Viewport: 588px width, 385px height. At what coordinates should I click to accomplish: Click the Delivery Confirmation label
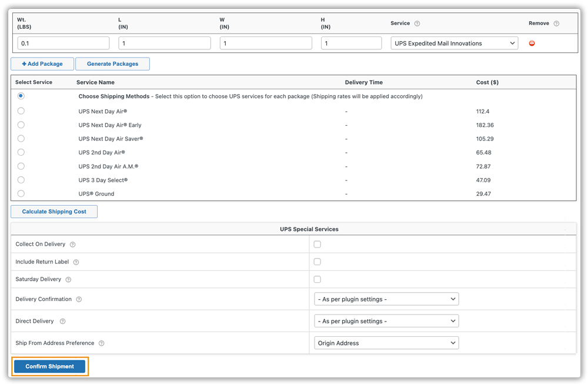[x=44, y=299]
